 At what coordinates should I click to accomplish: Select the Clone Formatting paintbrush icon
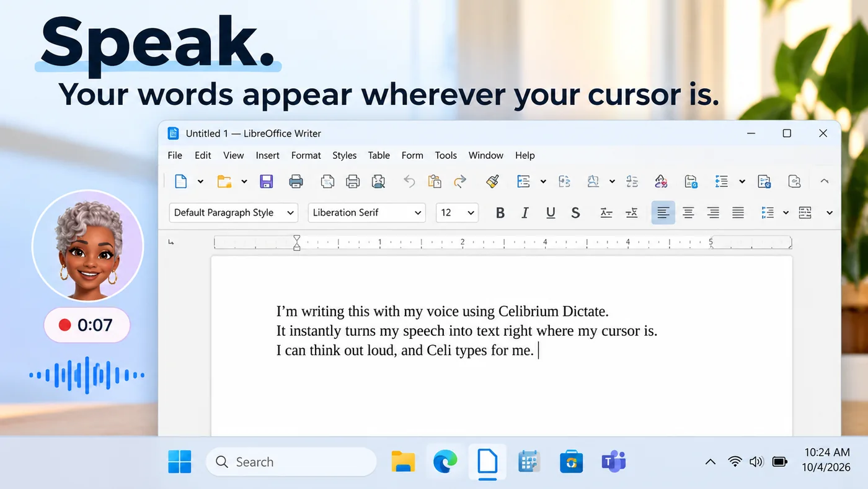tap(492, 181)
